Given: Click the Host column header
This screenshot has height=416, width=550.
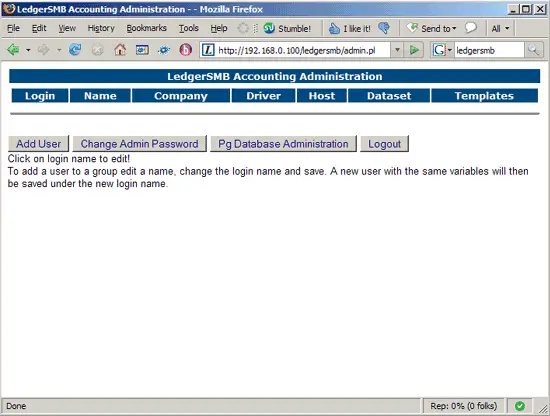Looking at the screenshot, I should click(322, 96).
